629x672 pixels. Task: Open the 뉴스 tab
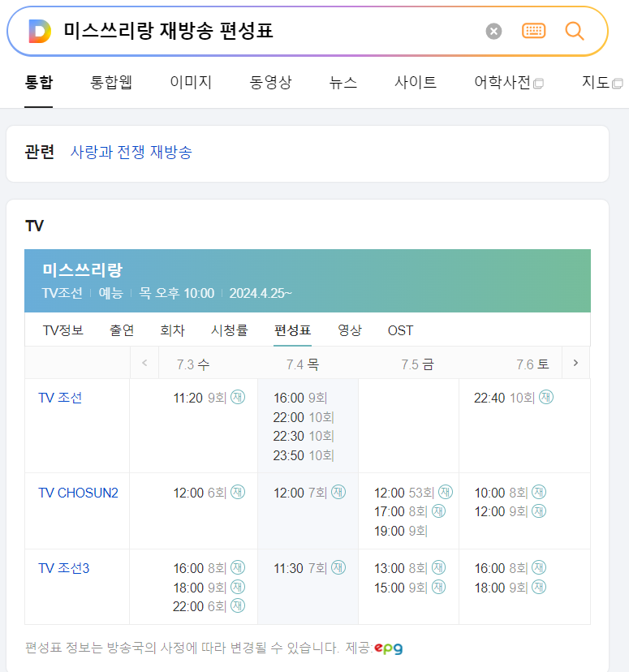(343, 82)
